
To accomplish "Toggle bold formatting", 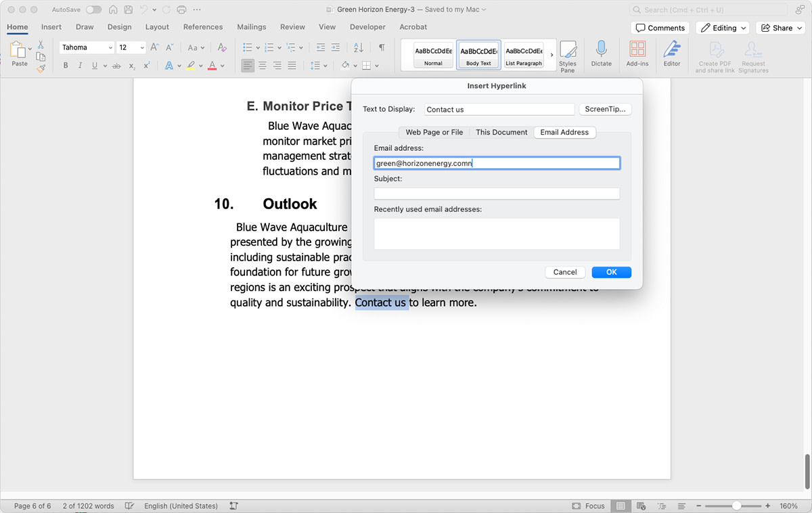I will (66, 65).
